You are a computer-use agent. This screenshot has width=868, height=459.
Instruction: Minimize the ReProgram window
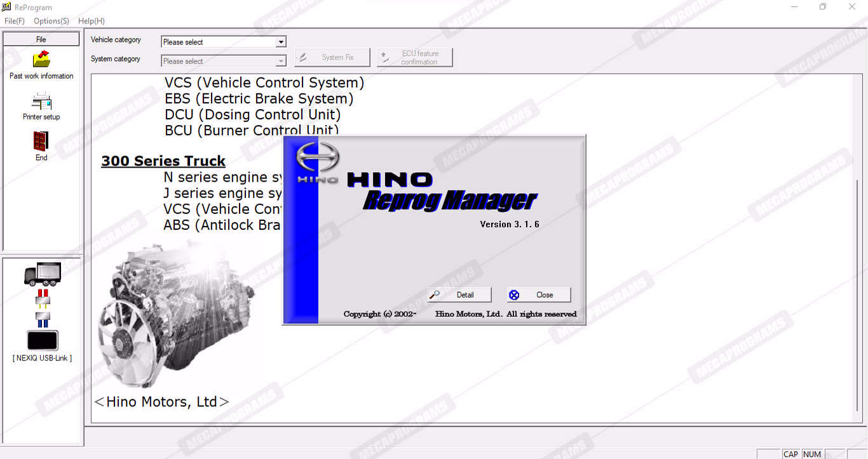click(x=794, y=7)
